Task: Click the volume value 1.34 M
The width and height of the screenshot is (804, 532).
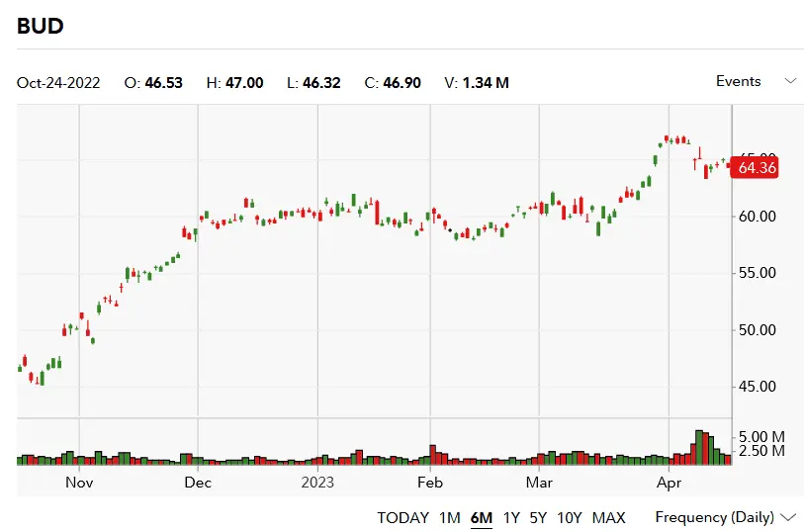Action: pyautogui.click(x=486, y=82)
